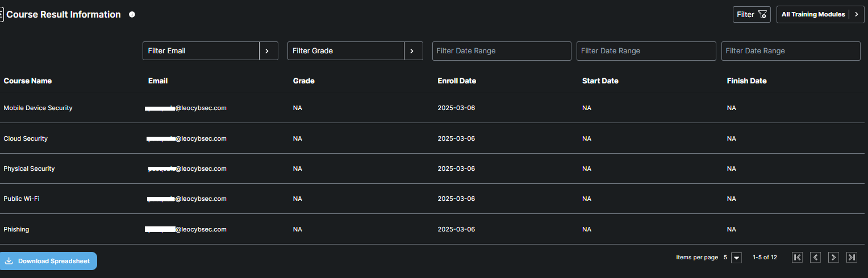Click the Filter funnel button
Viewport: 868px width, 278px height.
[752, 15]
